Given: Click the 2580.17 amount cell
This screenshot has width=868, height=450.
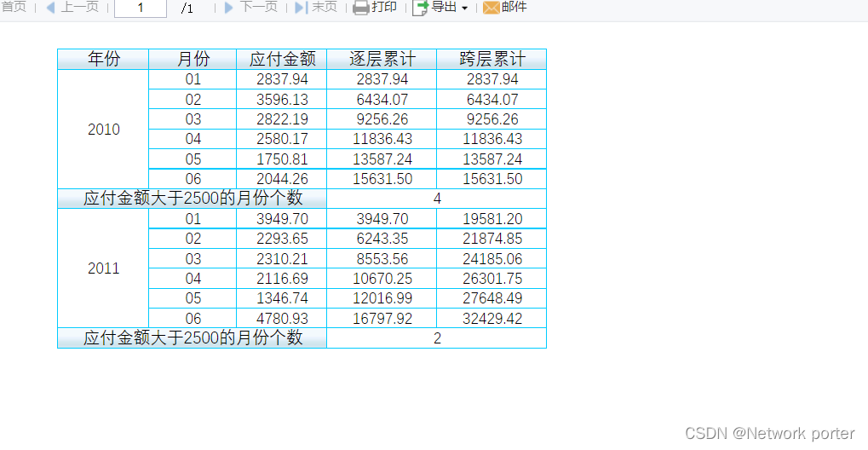Looking at the screenshot, I should tap(282, 139).
